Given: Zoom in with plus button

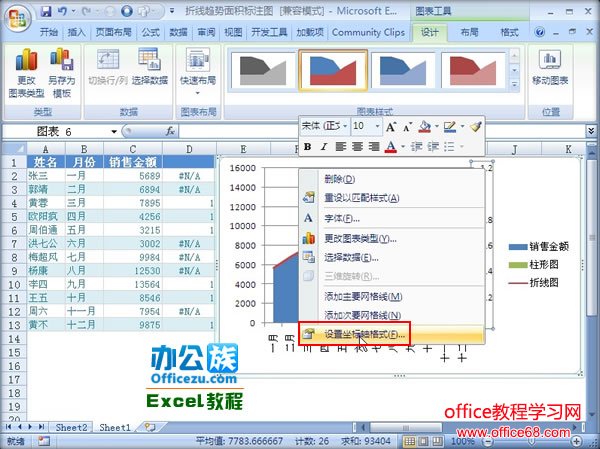Looking at the screenshot, I should pyautogui.click(x=577, y=441).
